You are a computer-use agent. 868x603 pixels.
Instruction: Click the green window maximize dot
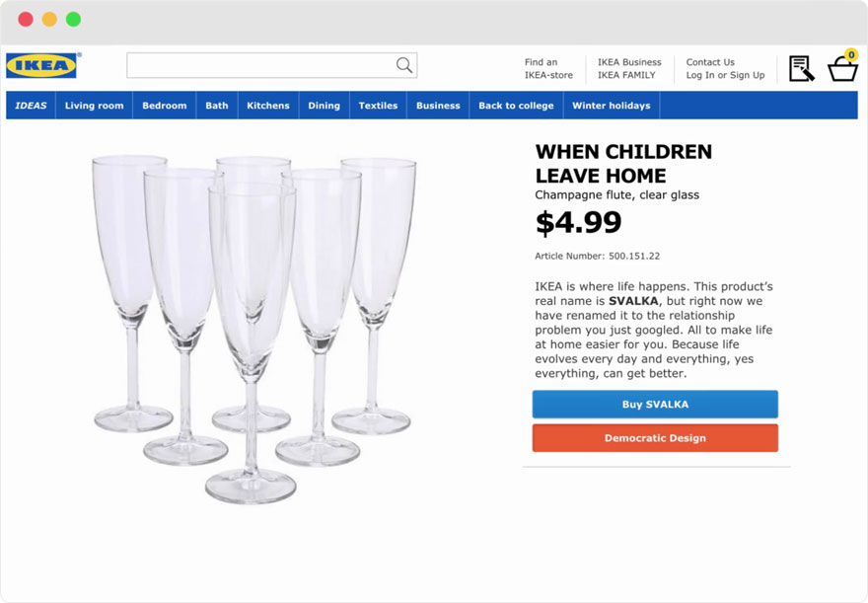(73, 19)
